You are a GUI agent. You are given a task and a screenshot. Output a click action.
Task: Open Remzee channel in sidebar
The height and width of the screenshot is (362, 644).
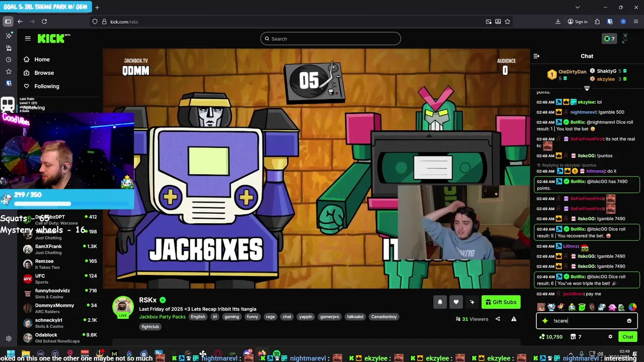[60, 264]
